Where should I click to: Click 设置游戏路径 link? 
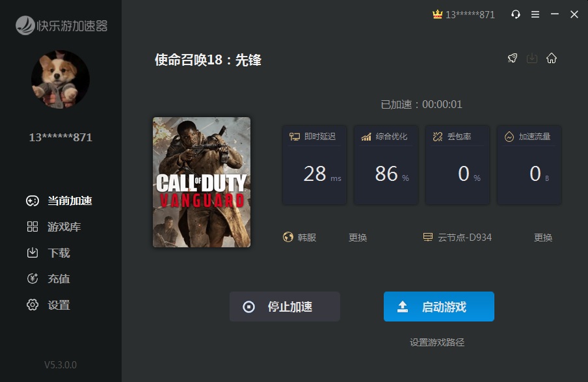coord(437,342)
